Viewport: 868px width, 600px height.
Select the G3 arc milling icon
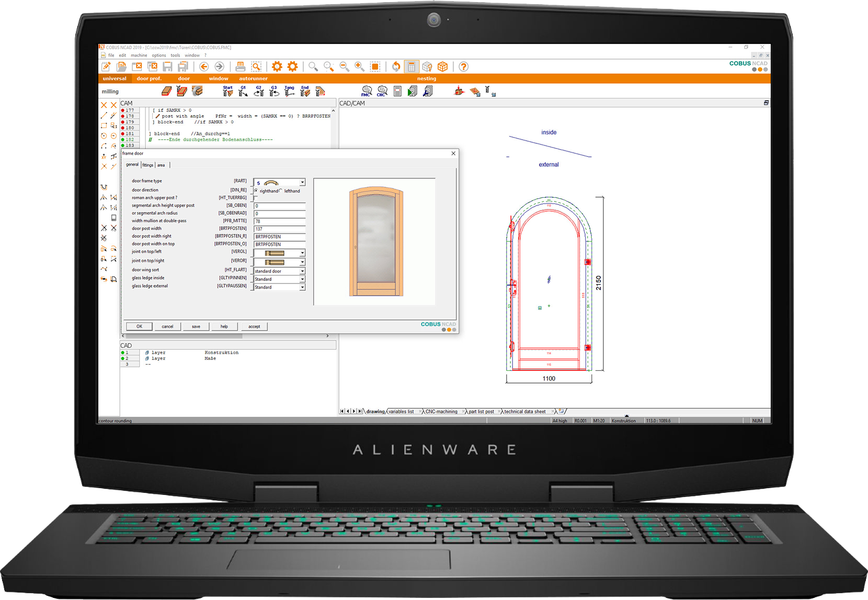click(274, 92)
